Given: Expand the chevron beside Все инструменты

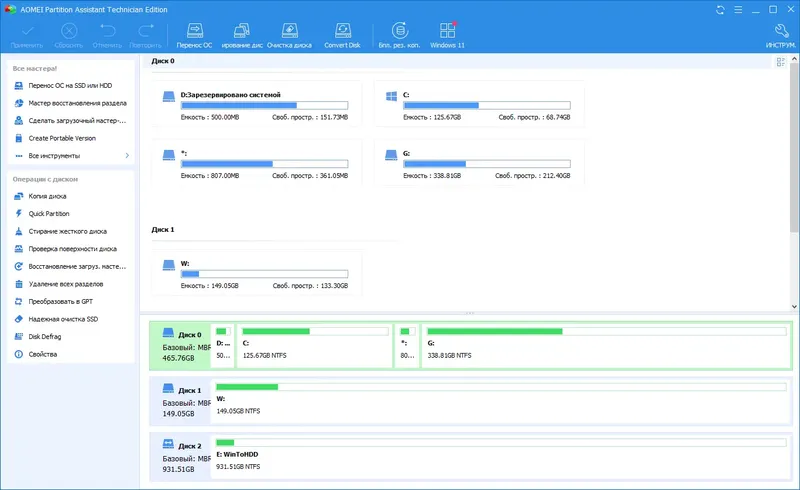Looking at the screenshot, I should pos(127,156).
